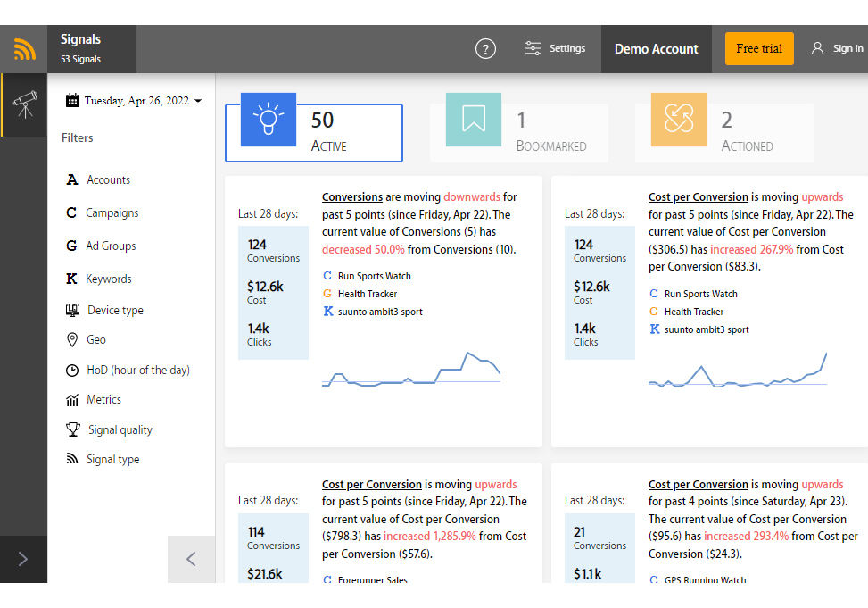
Task: Click the Conversions trend line chart
Action: pyautogui.click(x=411, y=369)
